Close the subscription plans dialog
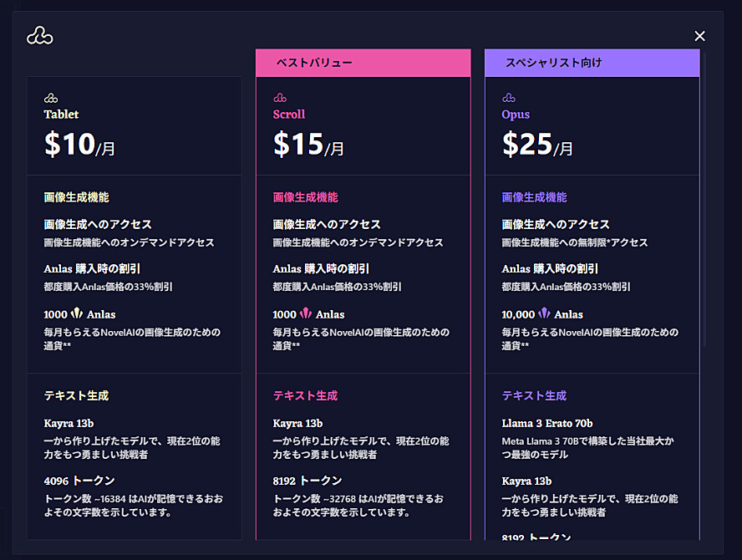Screen dimensions: 742x560 click(x=699, y=36)
